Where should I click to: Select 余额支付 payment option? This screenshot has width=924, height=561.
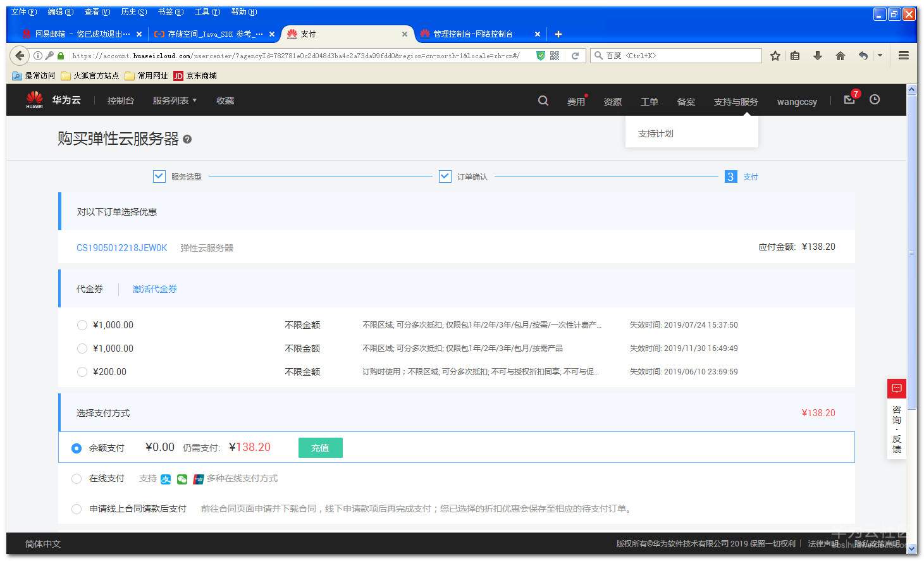77,448
